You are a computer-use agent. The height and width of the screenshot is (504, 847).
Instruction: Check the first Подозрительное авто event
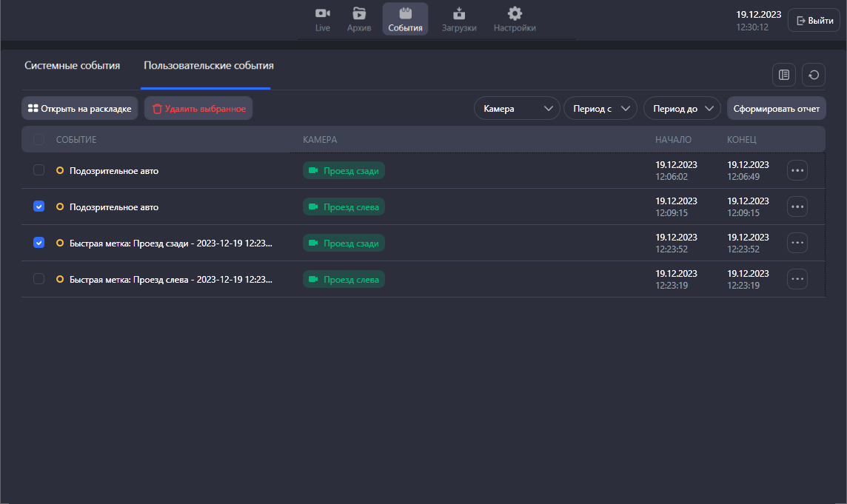(x=39, y=170)
